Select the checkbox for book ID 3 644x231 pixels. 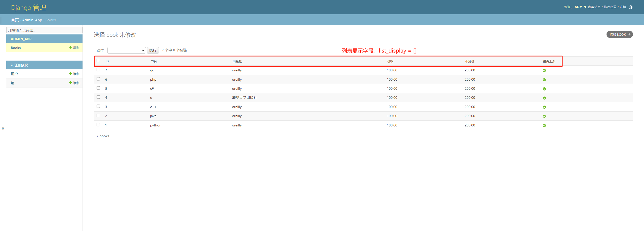(x=98, y=106)
